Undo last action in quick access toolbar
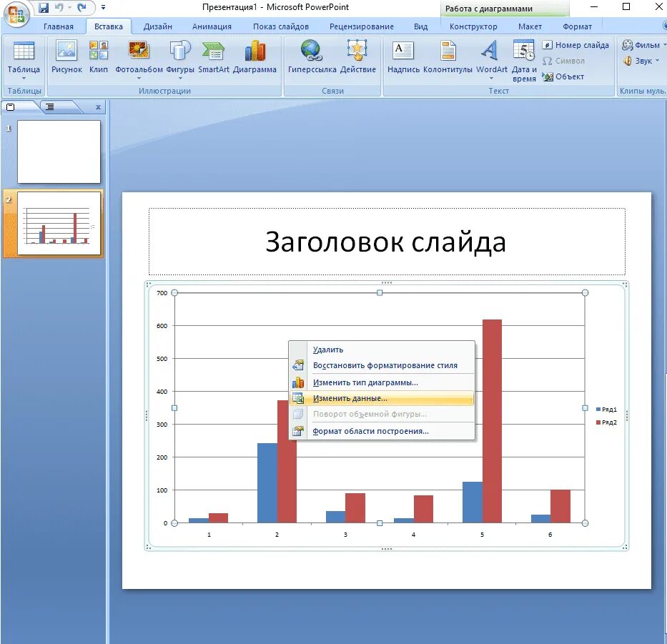The width and height of the screenshot is (667, 644). 59,8
